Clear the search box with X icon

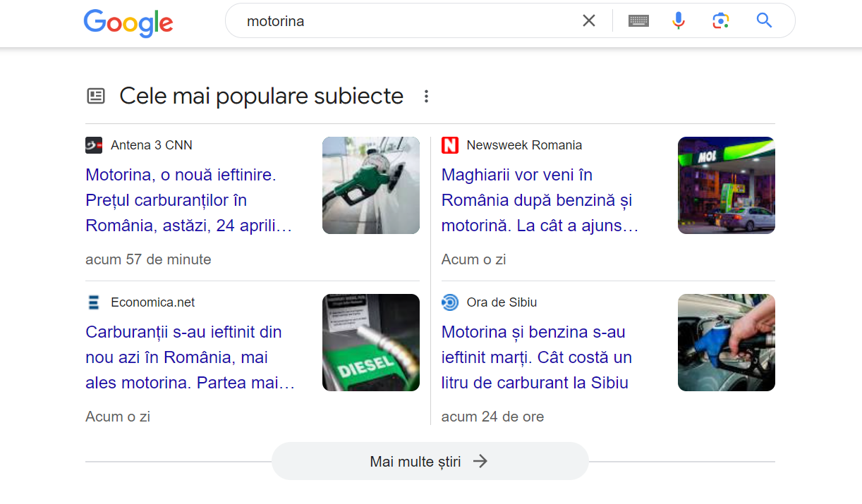coord(589,21)
